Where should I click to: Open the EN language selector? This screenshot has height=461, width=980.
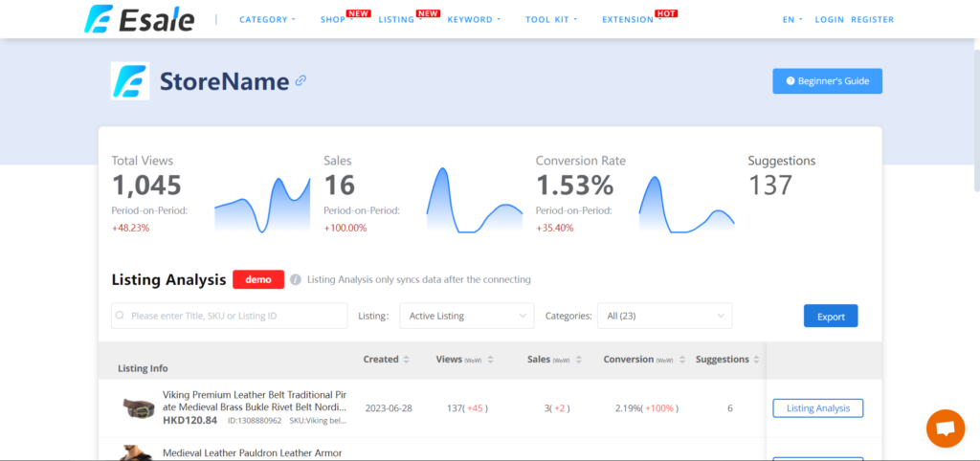tap(792, 19)
